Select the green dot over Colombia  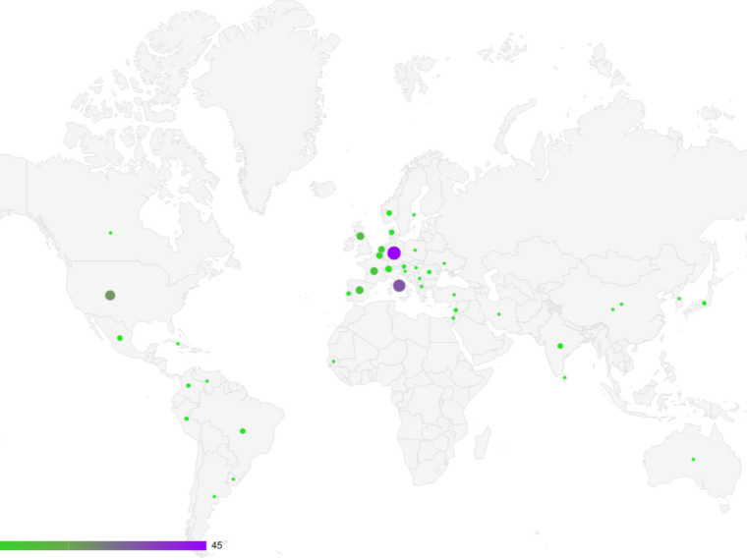pyautogui.click(x=188, y=386)
